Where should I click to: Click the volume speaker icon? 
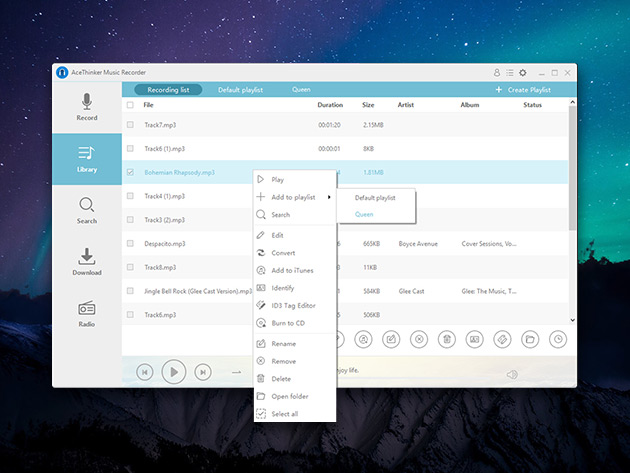512,375
